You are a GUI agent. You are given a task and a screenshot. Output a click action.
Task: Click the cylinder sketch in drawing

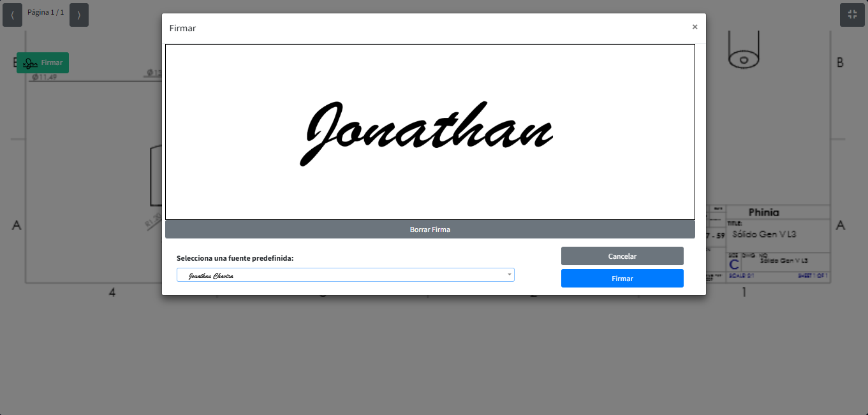click(x=743, y=51)
